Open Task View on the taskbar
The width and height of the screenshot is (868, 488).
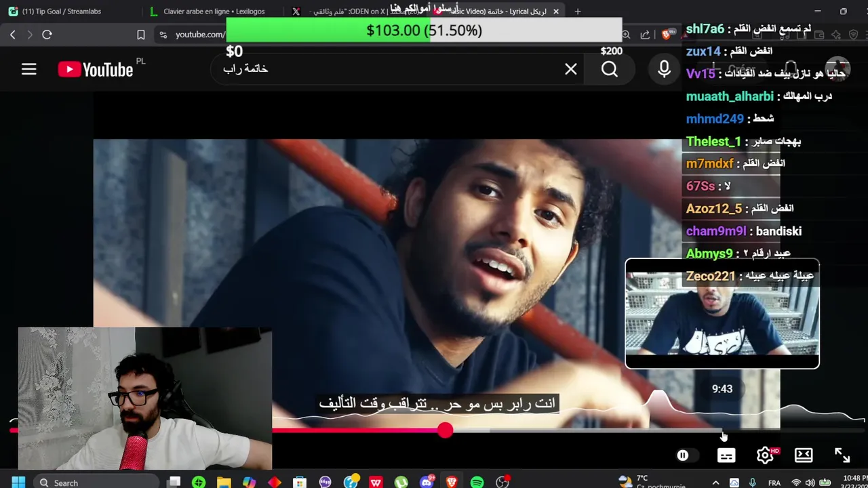174,483
